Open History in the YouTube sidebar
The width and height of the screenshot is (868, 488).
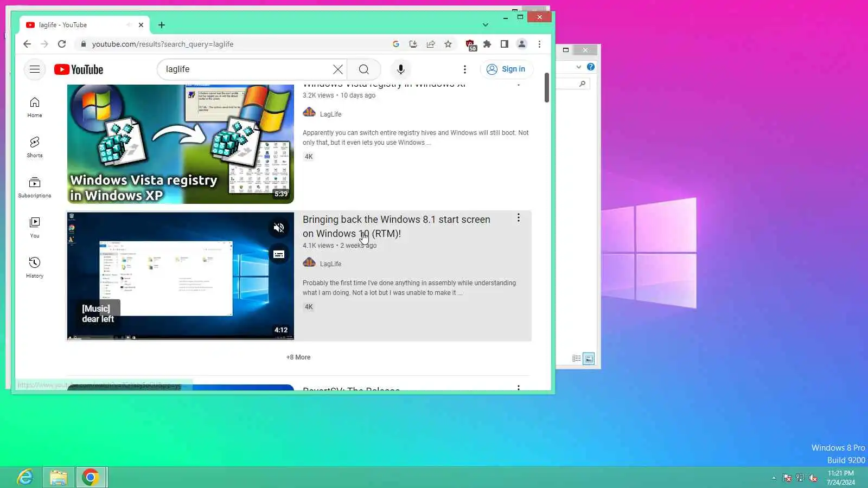point(35,267)
